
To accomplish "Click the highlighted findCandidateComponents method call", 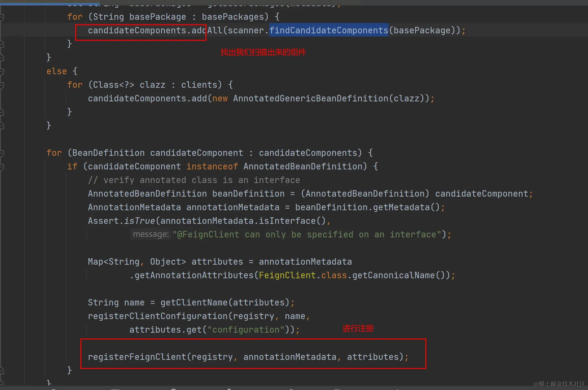I will coord(329,30).
